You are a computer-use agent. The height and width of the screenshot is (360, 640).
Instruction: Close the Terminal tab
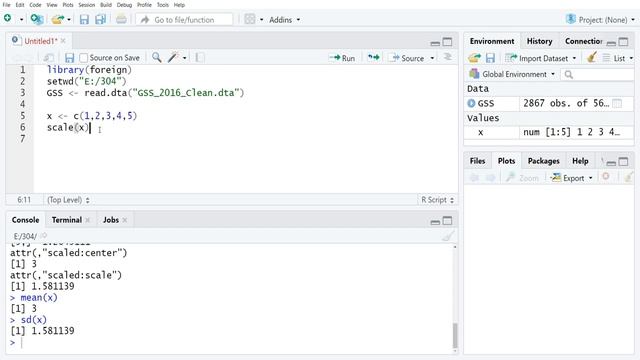[87, 220]
